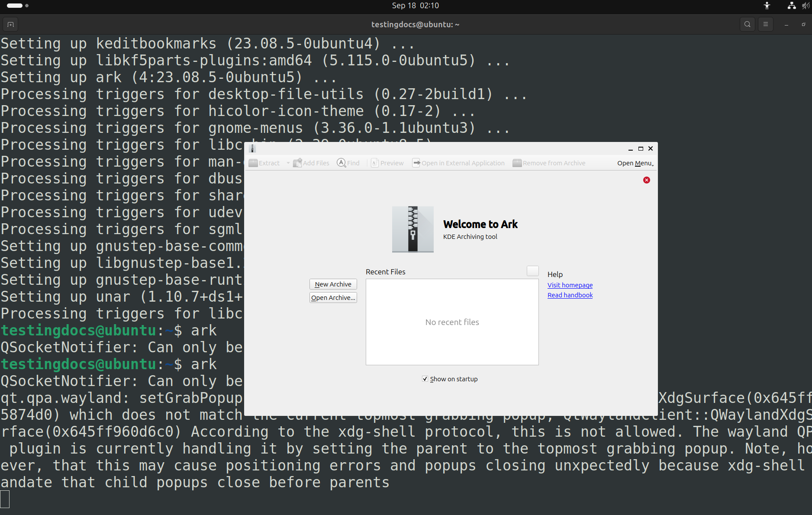Click the 'Recent Files' label
Screen dimensions: 812x515
(x=386, y=272)
